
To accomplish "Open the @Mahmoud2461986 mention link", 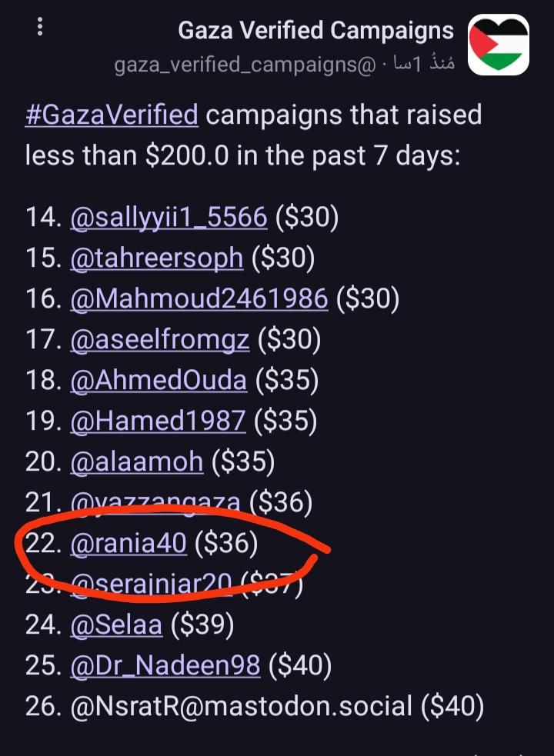I will [199, 299].
